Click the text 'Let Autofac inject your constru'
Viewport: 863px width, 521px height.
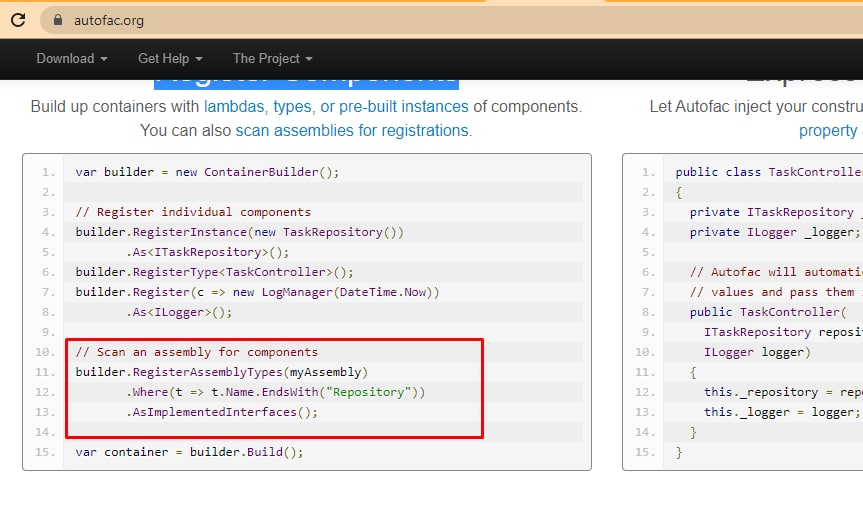pos(756,106)
